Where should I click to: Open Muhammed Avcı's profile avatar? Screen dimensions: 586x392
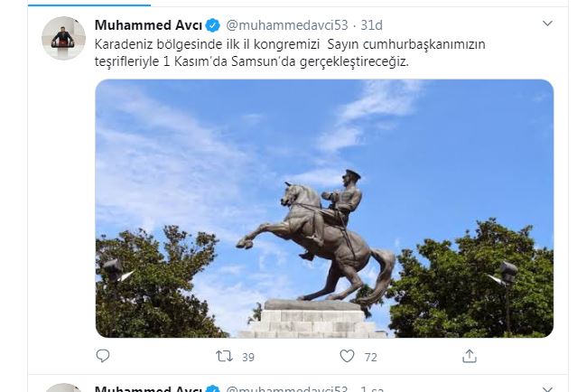[x=63, y=38]
